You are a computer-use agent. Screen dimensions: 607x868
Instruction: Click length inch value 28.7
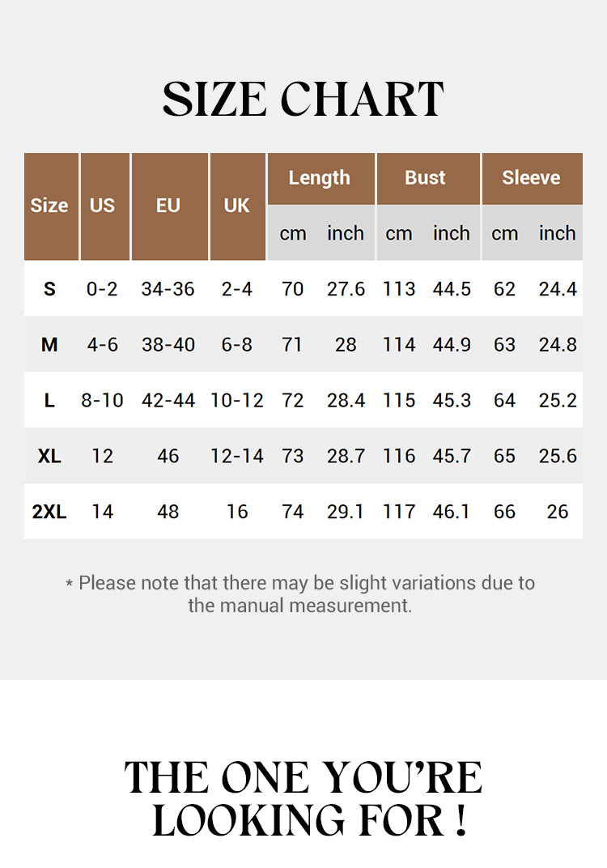[x=346, y=457]
